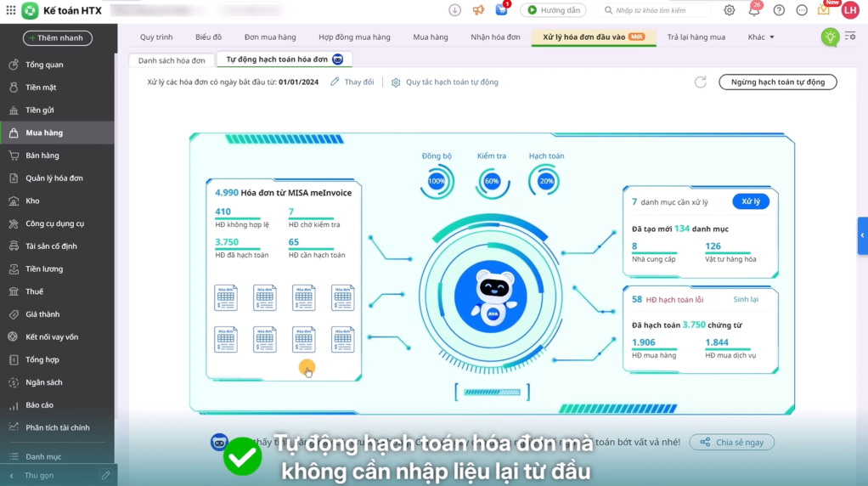Click the Thay đổi date link
The width and height of the screenshot is (868, 486).
click(352, 82)
